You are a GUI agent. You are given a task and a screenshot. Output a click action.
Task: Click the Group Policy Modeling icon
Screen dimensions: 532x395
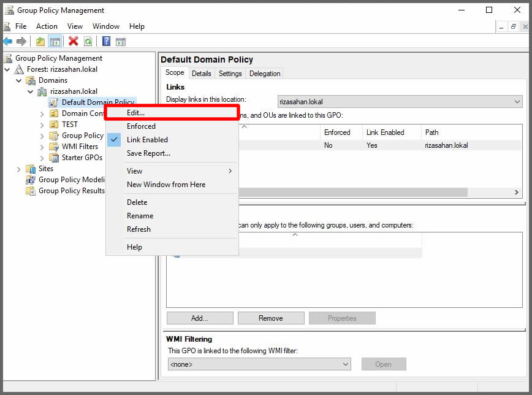coord(31,180)
